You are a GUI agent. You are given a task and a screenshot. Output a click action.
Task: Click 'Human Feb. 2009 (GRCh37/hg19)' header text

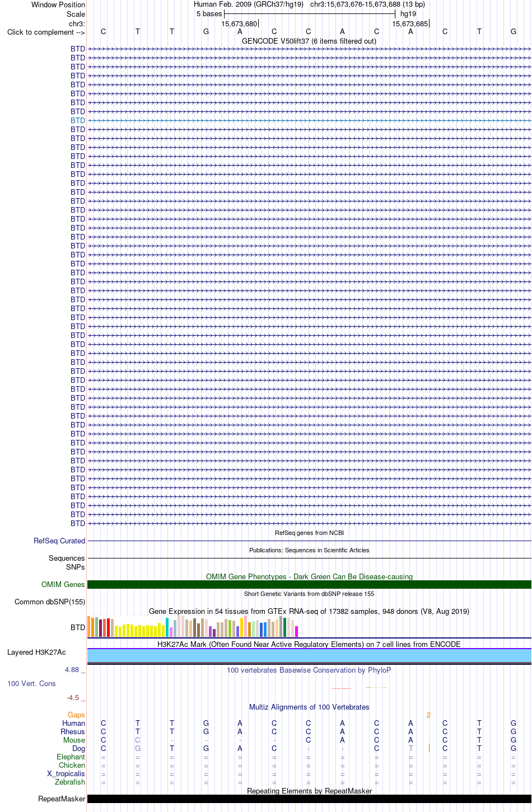click(249, 4)
